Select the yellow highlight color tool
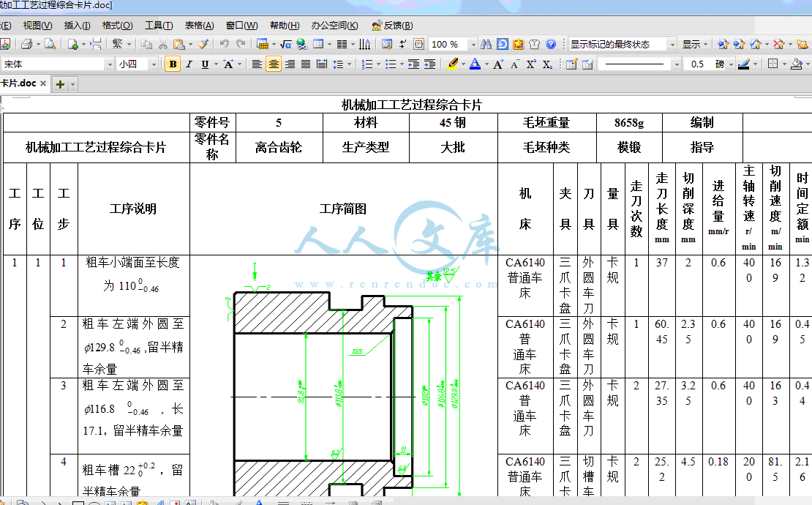Screen dimensions: 812x505 453,64
